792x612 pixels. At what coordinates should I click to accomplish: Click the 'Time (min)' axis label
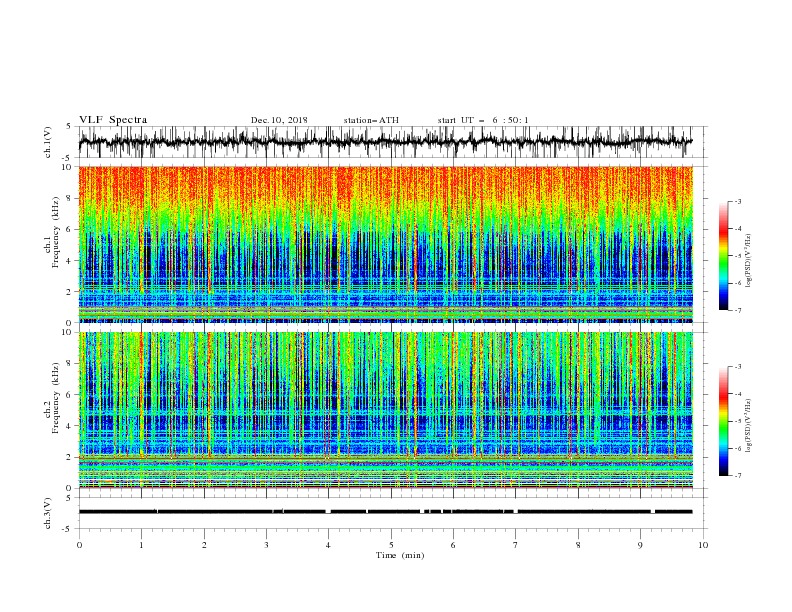click(400, 555)
